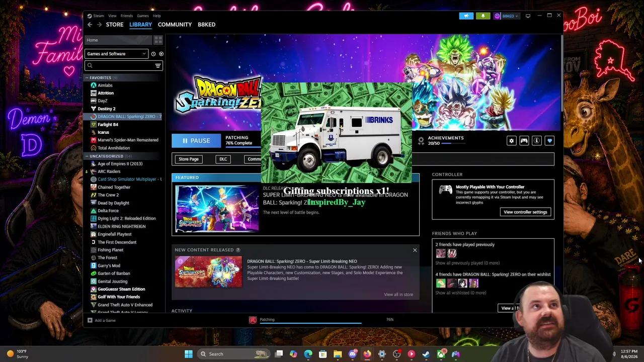The height and width of the screenshot is (362, 644).
Task: Open Windows taskbar search box
Action: click(234, 354)
